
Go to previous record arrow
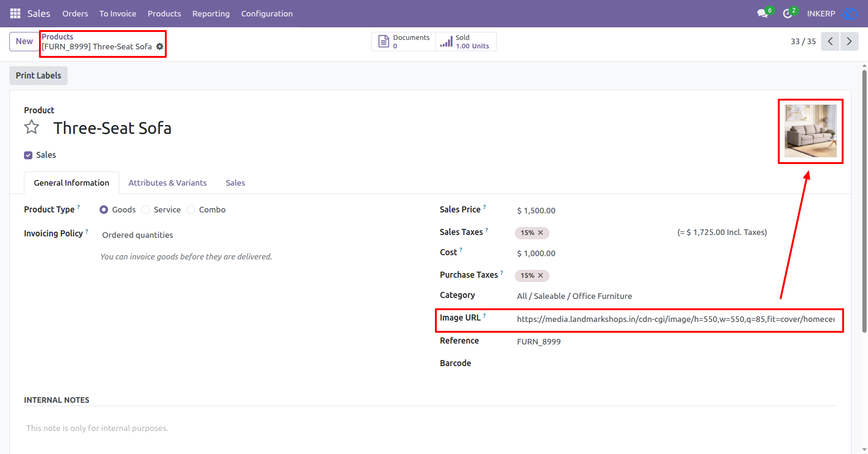click(x=830, y=41)
